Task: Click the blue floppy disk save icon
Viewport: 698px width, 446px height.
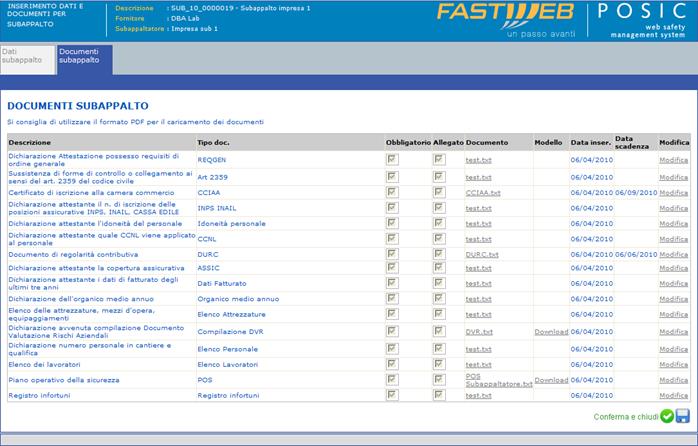Action: (682, 416)
